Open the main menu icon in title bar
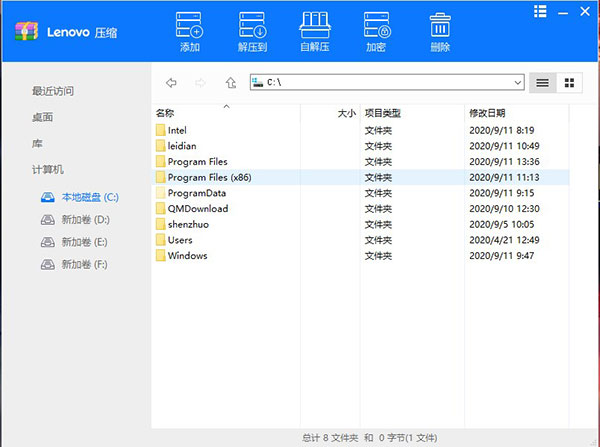The image size is (600, 447). [541, 11]
